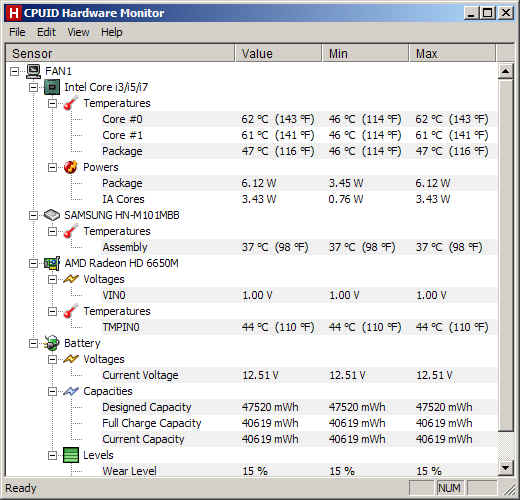
Task: Click thermometer icon under AMD Radeon
Action: tap(71, 311)
